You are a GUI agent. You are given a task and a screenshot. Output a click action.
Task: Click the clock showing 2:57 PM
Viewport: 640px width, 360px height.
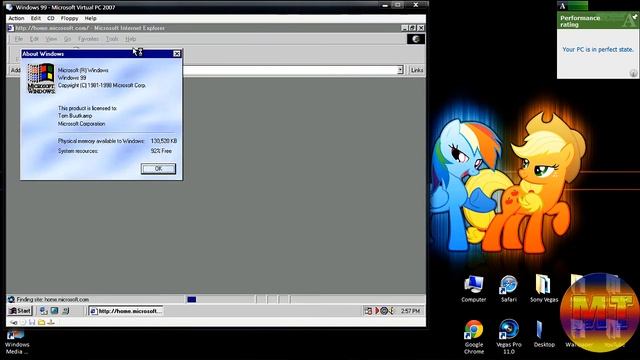[410, 311]
